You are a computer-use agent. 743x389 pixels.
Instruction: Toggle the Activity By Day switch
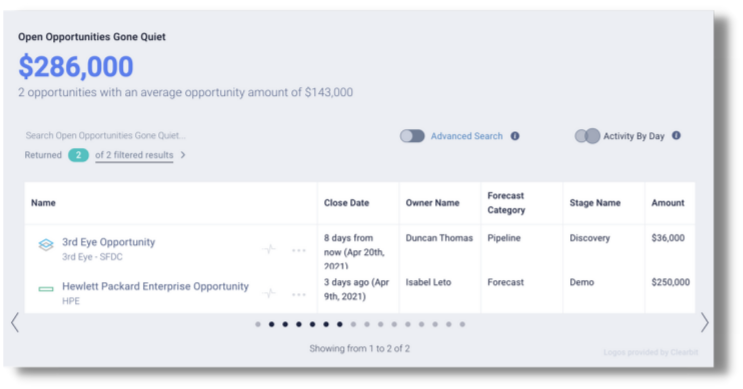(588, 136)
